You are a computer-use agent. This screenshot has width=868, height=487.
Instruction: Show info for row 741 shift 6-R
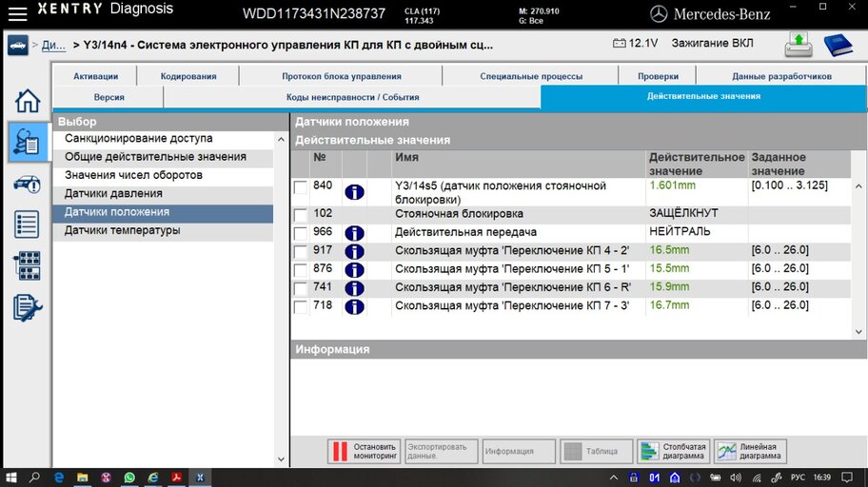(354, 288)
